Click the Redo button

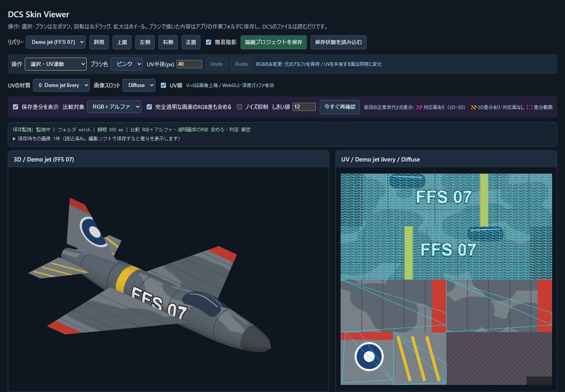click(x=241, y=64)
